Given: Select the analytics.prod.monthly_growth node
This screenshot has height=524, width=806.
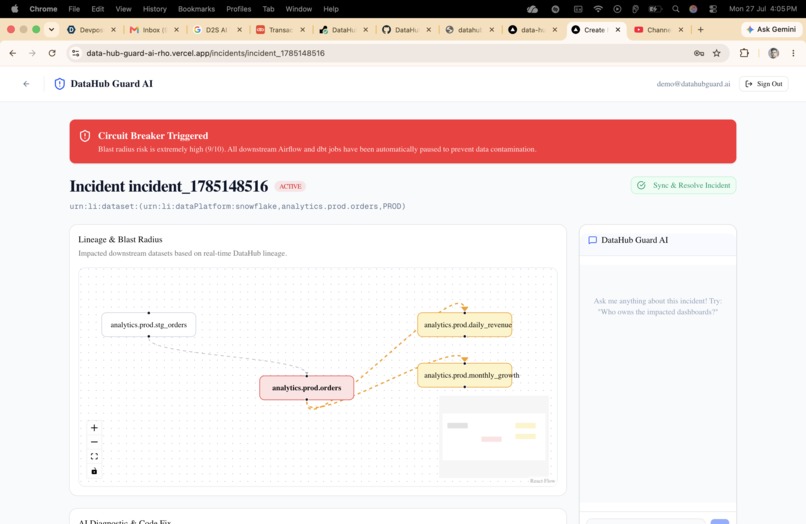Looking at the screenshot, I should (x=465, y=375).
